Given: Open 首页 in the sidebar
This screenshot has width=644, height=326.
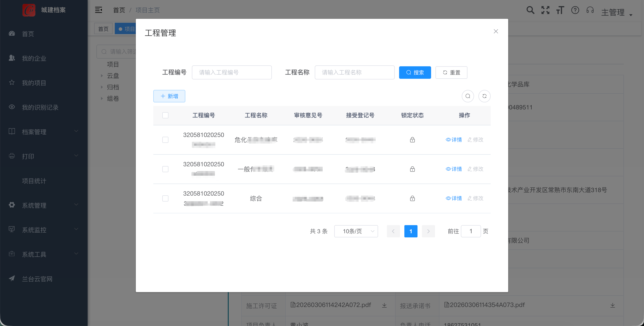Looking at the screenshot, I should tap(44, 34).
